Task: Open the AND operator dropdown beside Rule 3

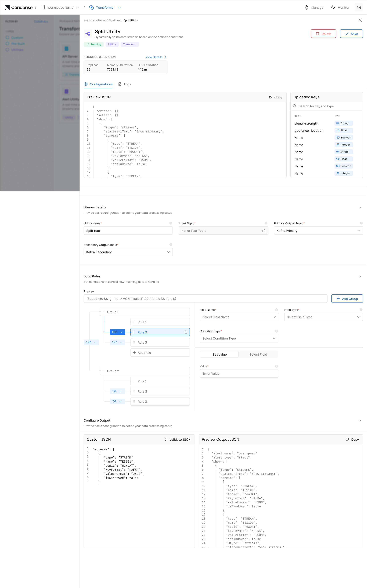Action: pos(117,342)
